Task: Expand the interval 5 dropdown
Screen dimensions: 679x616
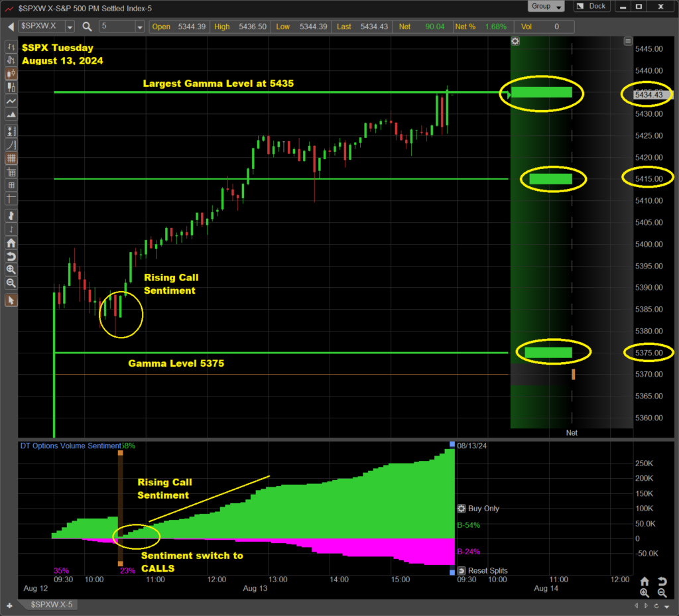Action: click(x=139, y=27)
